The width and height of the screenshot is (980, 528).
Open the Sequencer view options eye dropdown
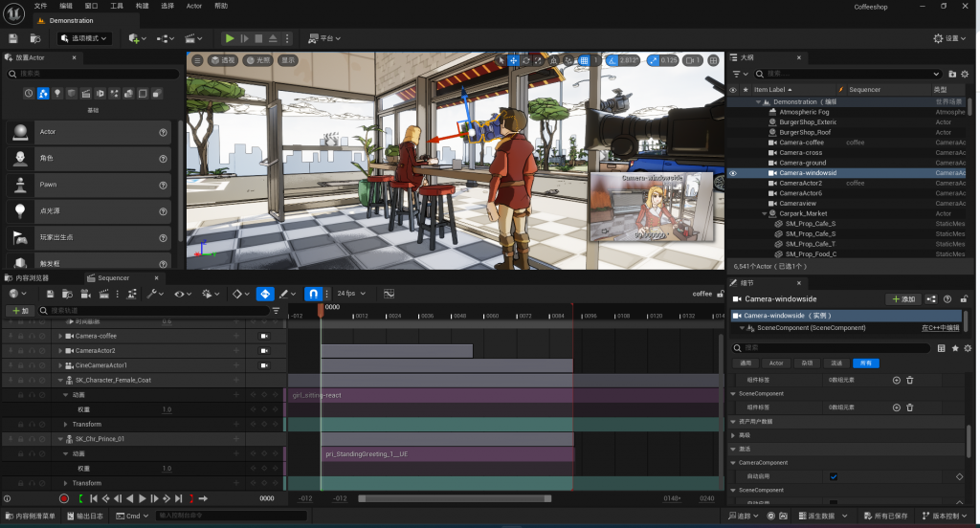pos(183,294)
